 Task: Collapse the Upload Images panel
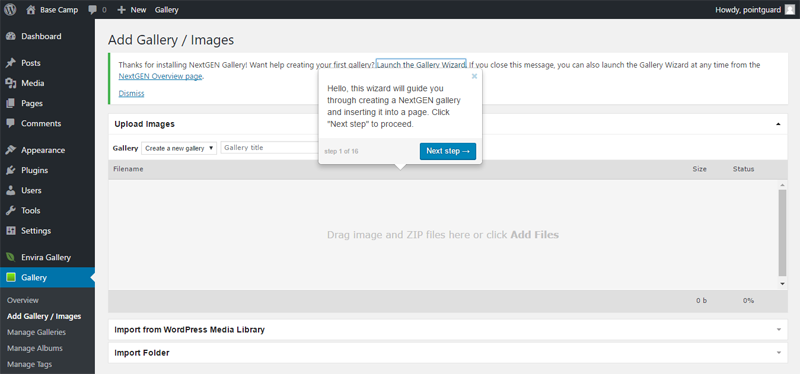click(x=778, y=124)
